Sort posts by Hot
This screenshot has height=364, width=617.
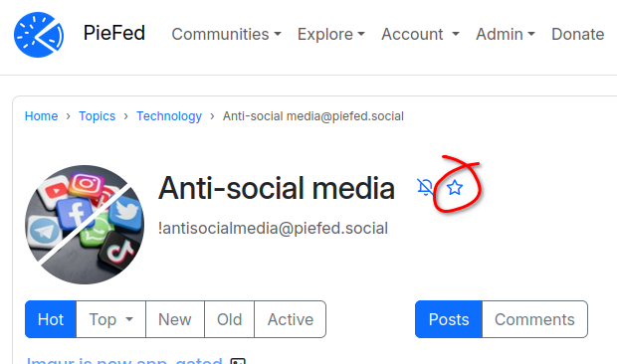[51, 319]
